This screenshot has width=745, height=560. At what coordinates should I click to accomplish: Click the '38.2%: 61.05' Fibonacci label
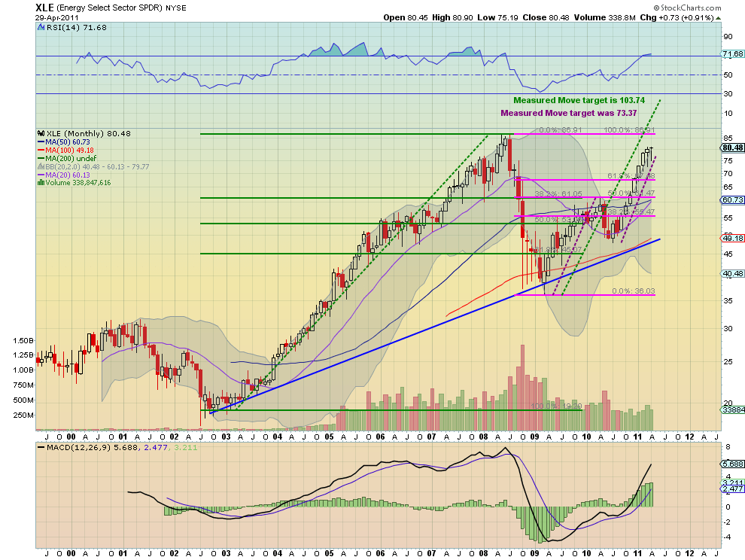[x=558, y=194]
